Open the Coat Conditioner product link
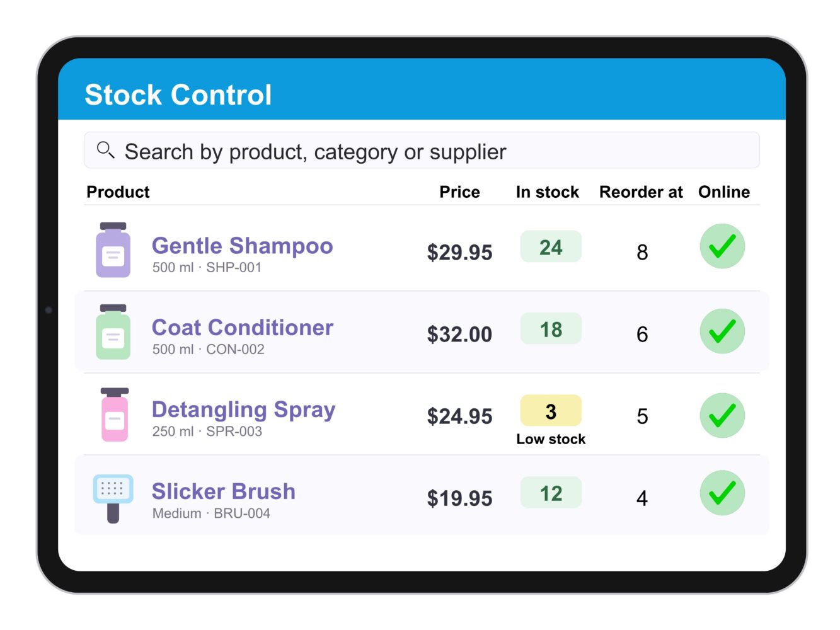Viewport: 840px width, 630px height. 242,328
